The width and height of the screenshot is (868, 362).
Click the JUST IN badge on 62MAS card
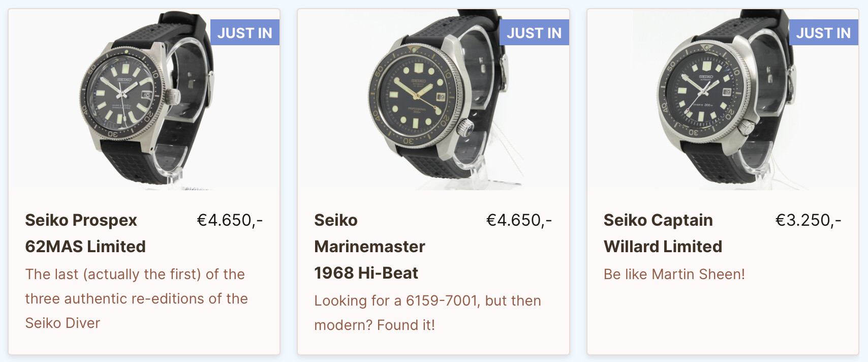(x=245, y=33)
